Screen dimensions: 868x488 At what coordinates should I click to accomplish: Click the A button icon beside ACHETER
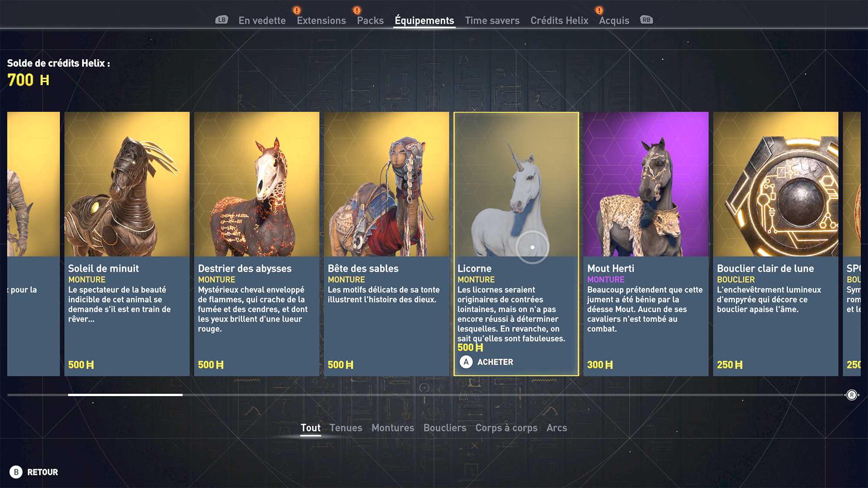click(466, 362)
